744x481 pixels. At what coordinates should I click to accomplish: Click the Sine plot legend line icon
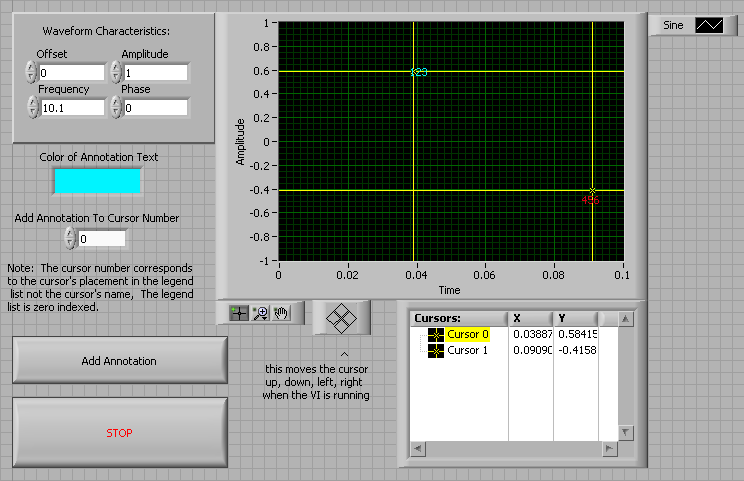pos(709,25)
